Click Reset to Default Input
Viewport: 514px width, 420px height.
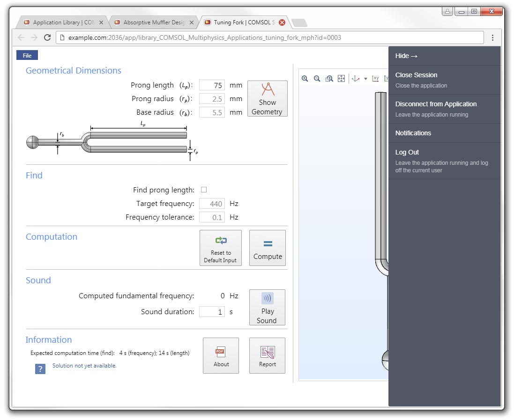[x=221, y=248]
